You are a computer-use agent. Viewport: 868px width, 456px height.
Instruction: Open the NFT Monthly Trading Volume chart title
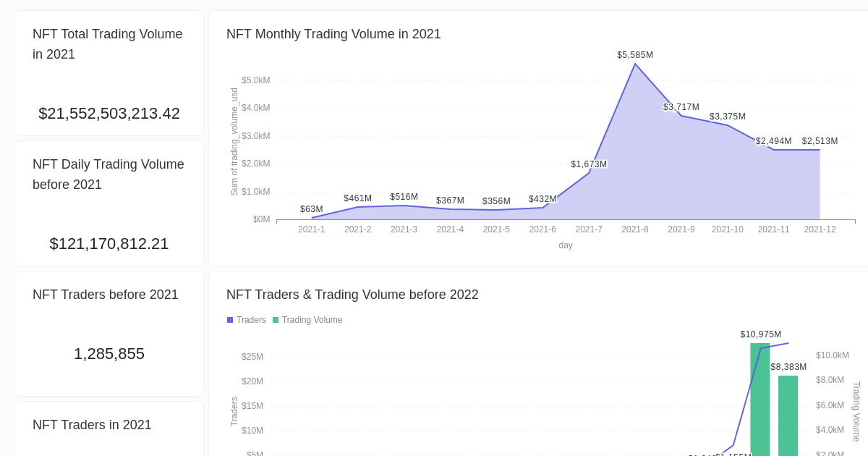tap(333, 34)
